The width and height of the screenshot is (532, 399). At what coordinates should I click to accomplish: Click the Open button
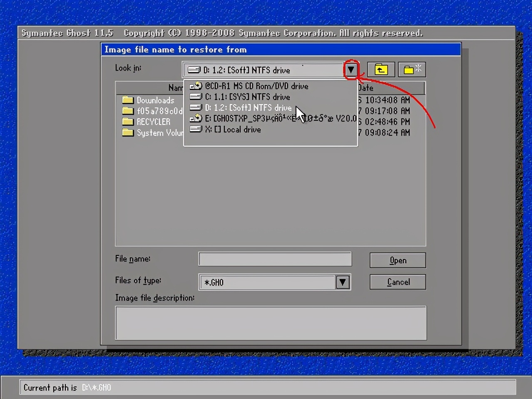tap(398, 260)
